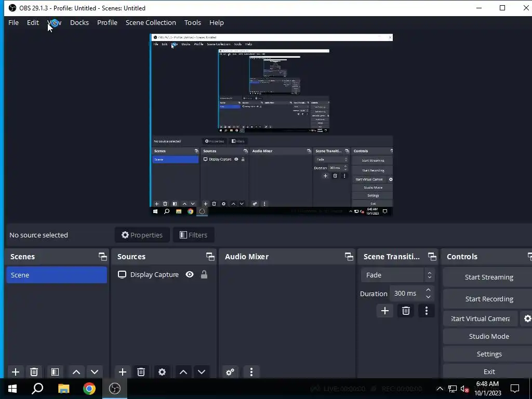Image resolution: width=532 pixels, height=399 pixels.
Task: Enable Studio Mode
Action: tap(488, 336)
